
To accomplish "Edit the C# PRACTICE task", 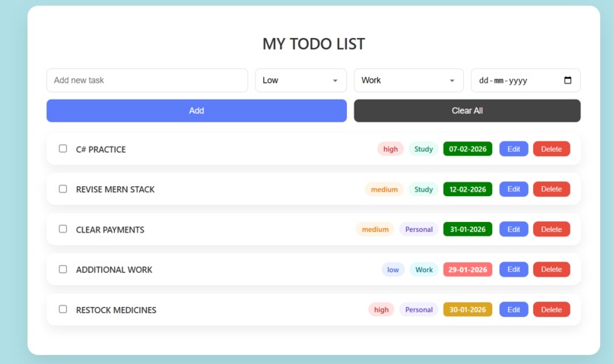I will click(513, 149).
